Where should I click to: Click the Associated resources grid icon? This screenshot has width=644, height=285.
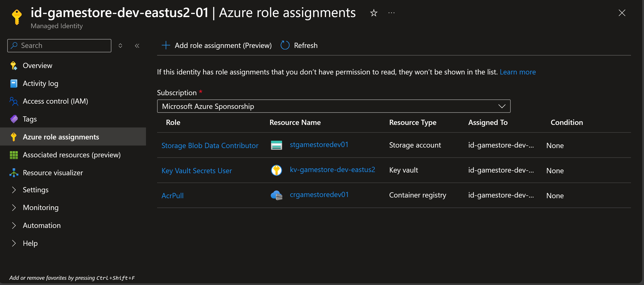(14, 155)
